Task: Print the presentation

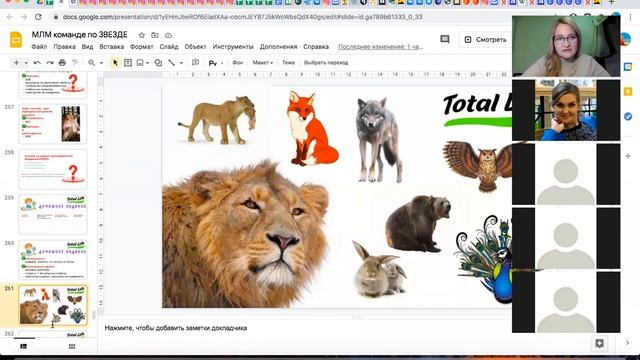Action: [62, 63]
